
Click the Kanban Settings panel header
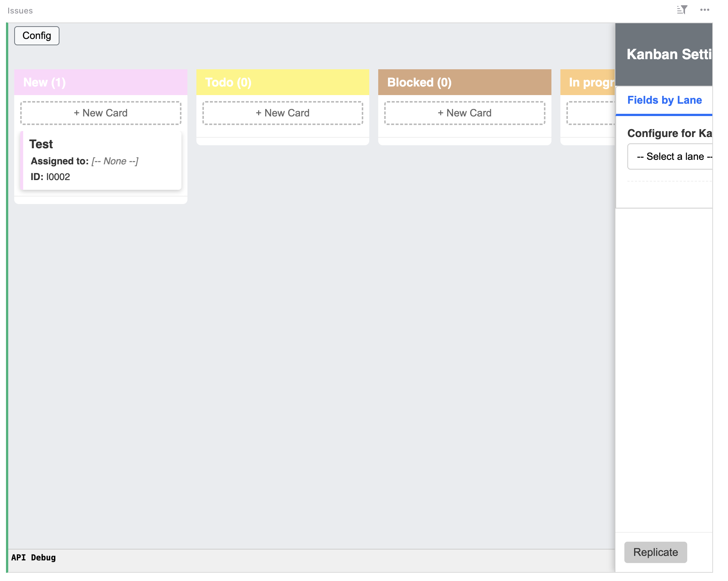664,54
